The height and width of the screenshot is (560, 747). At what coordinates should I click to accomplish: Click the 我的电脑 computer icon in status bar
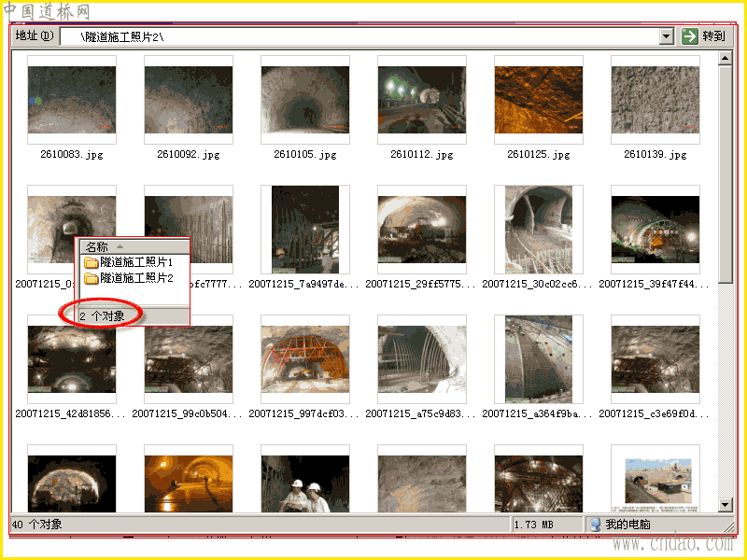click(x=596, y=525)
